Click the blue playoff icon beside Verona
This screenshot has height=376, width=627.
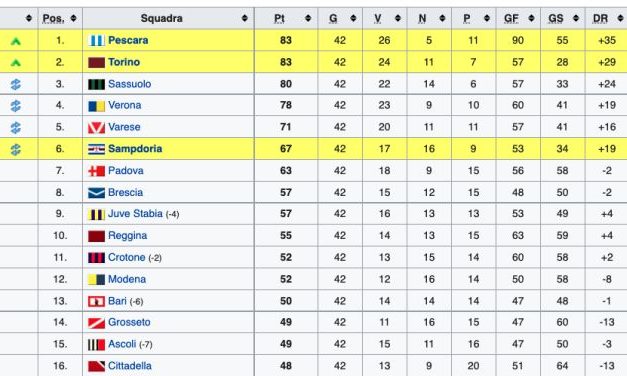(16, 106)
